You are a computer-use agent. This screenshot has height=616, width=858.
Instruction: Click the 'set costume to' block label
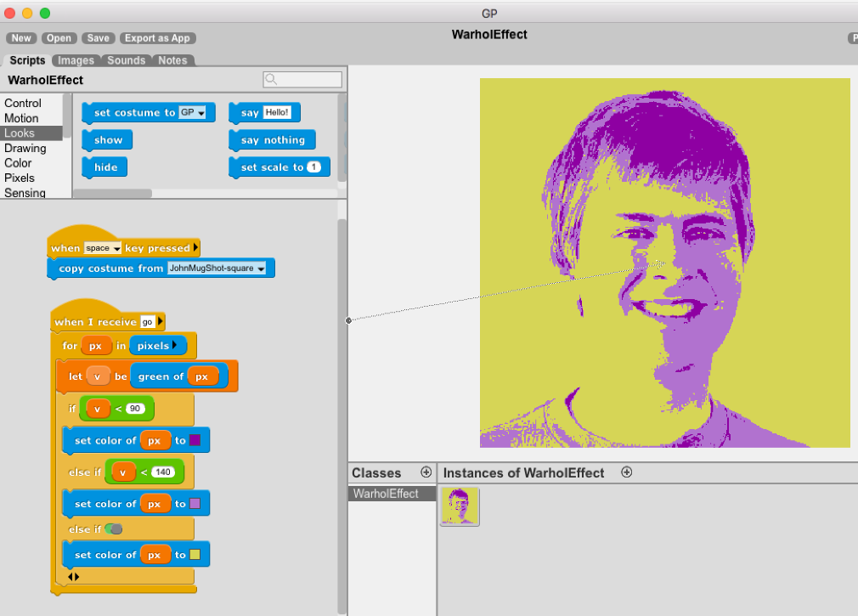[x=134, y=113]
